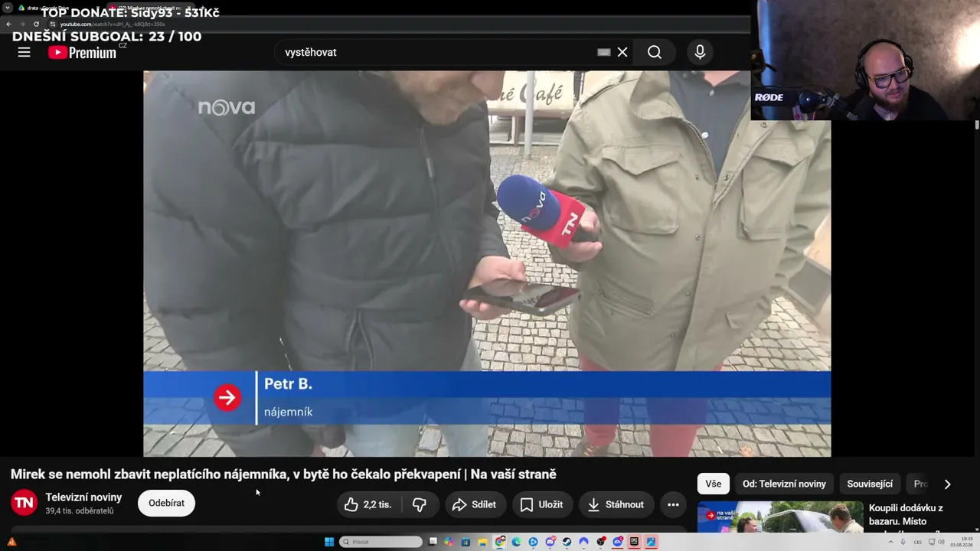Open the more actions three-dot menu

pyautogui.click(x=673, y=504)
